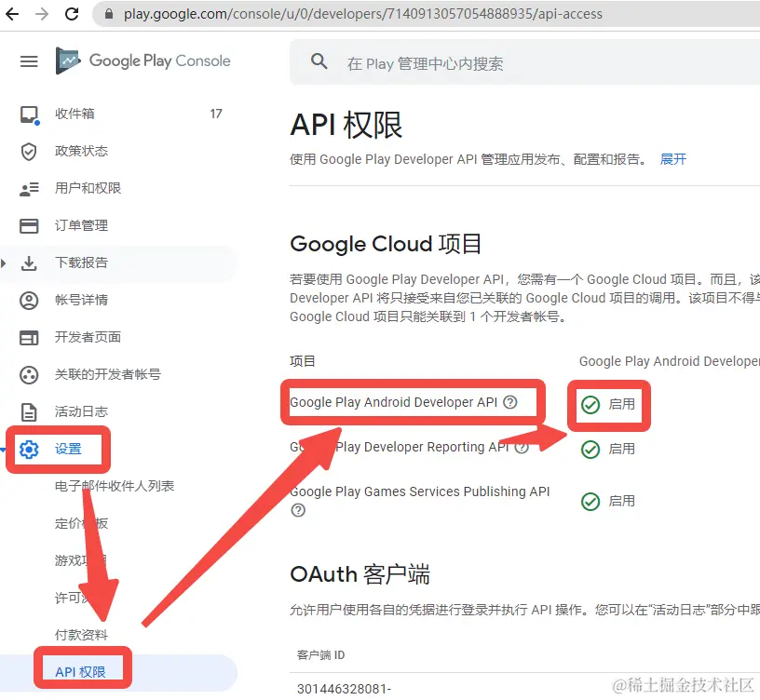Open 下载报告 in the sidebar
This screenshot has height=700, width=760.
pos(81,262)
